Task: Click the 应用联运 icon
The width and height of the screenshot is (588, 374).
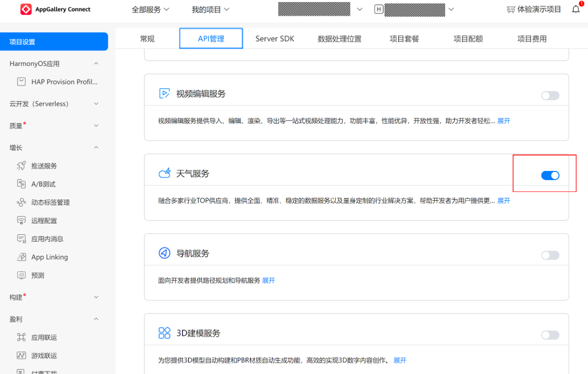Action: [x=21, y=337]
